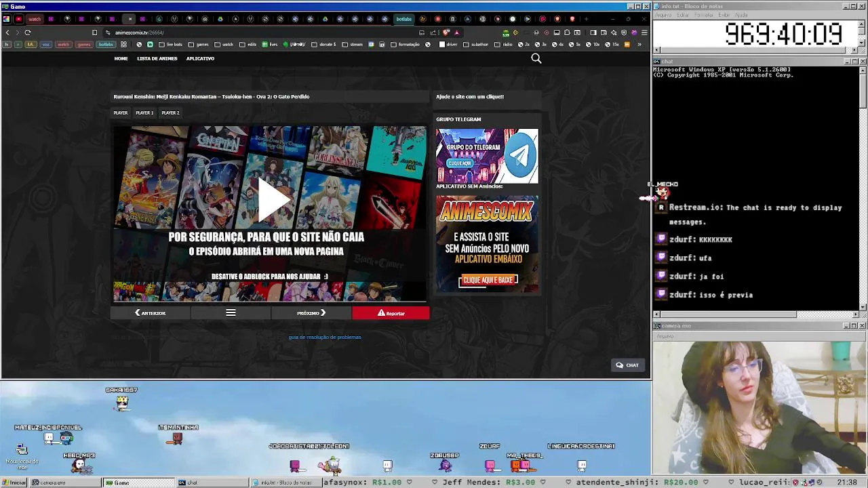The image size is (868, 488).
Task: Click the Grupo do Telegram banner
Action: [487, 156]
